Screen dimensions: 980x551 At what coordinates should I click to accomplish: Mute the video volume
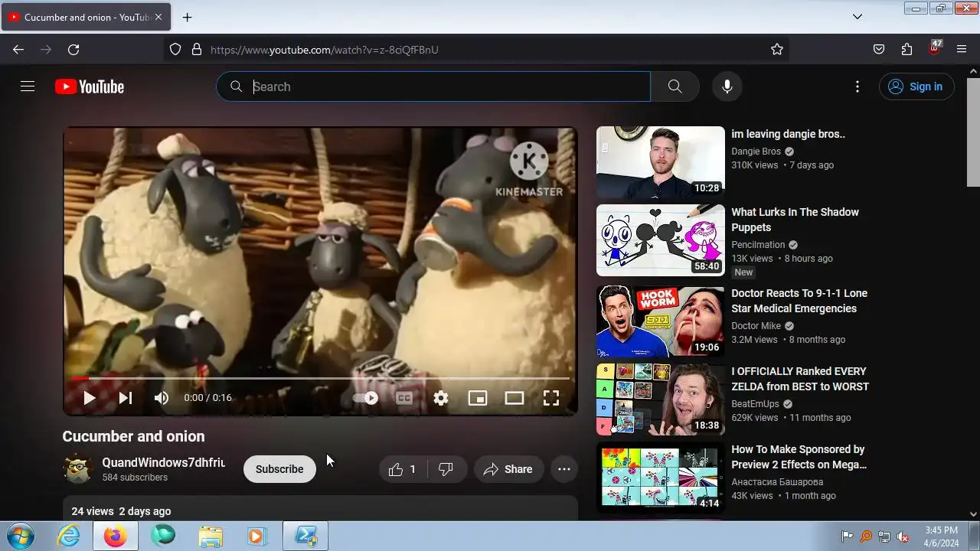click(x=162, y=398)
